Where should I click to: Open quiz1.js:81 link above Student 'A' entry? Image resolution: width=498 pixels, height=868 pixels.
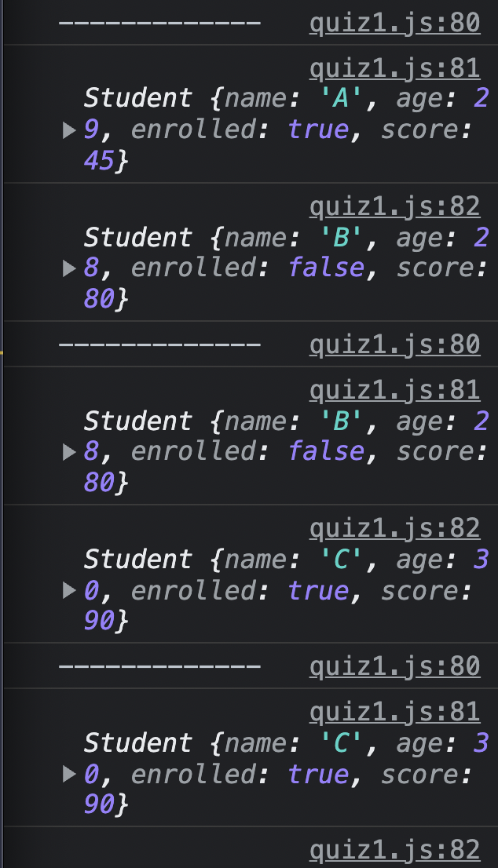[x=394, y=70]
